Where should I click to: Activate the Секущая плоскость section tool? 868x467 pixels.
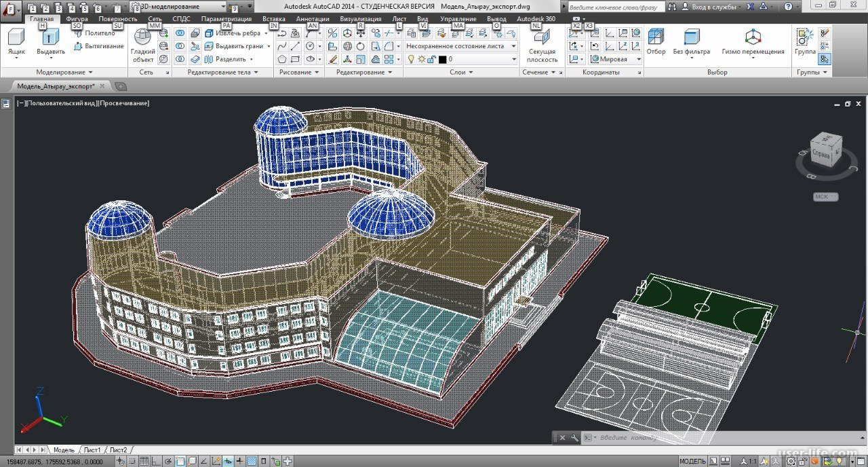[x=542, y=45]
